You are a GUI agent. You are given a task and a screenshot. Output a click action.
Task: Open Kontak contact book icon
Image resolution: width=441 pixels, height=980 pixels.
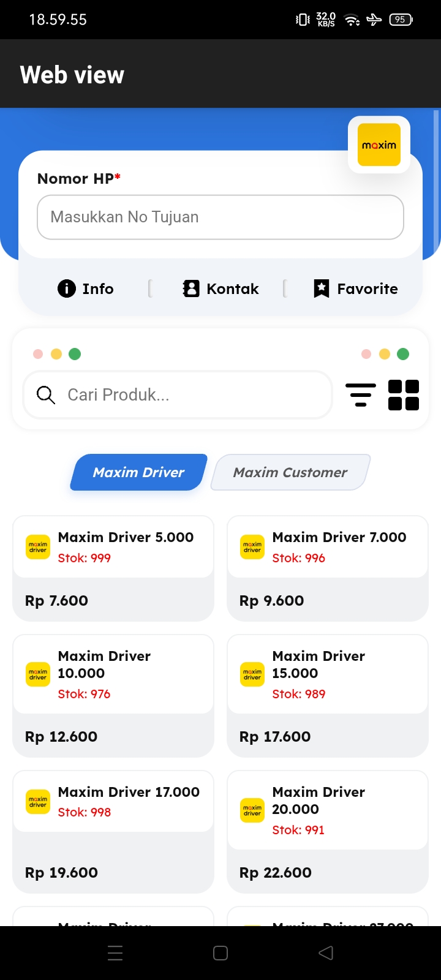point(191,288)
